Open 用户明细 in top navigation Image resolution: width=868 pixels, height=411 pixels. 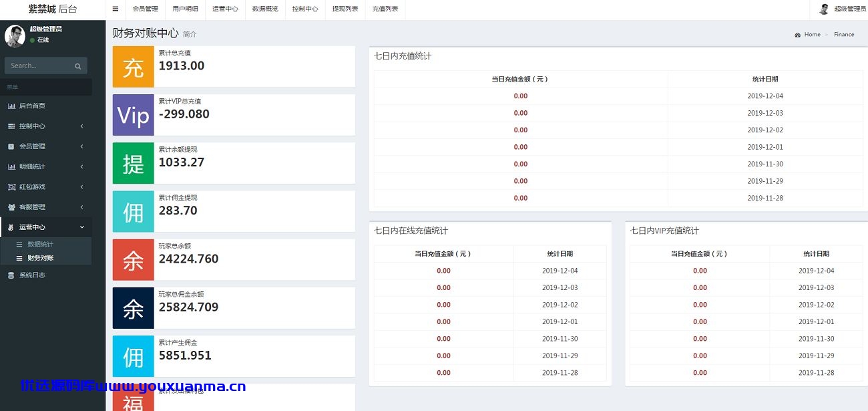click(185, 9)
